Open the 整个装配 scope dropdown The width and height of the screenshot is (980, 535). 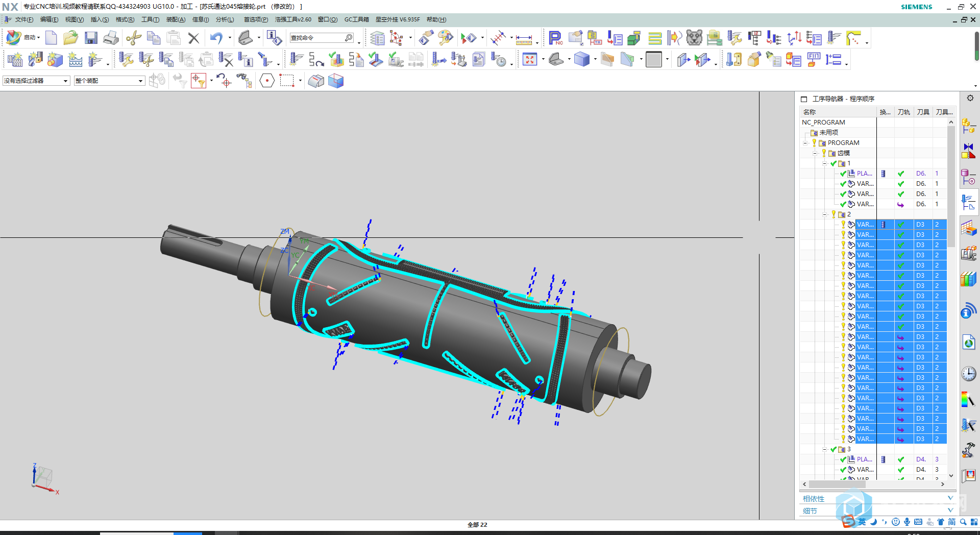pyautogui.click(x=109, y=81)
